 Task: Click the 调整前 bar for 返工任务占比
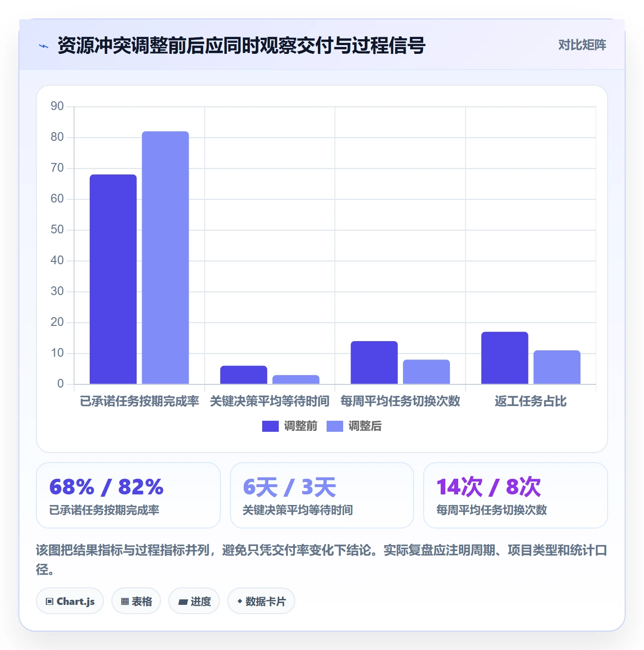505,358
